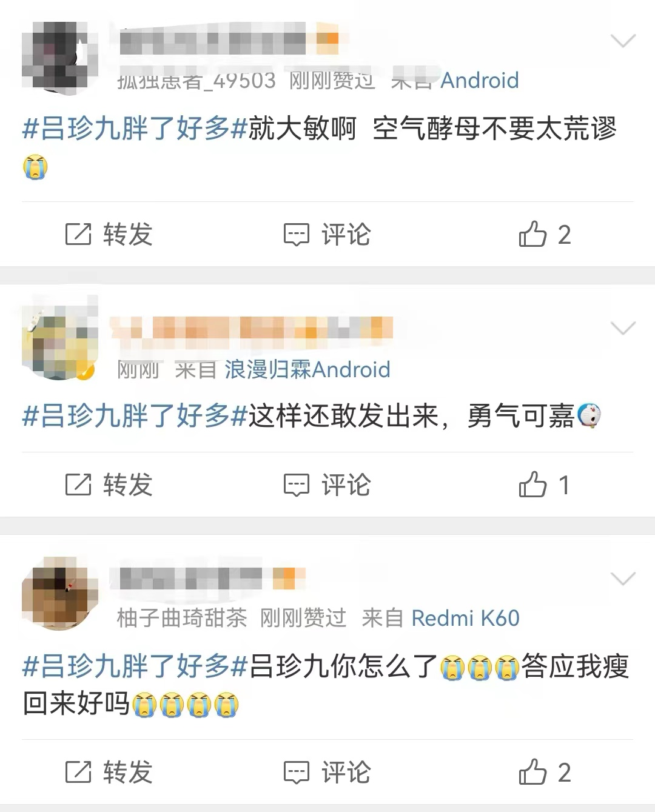This screenshot has width=655, height=812.
Task: Open hashtag link in the second post
Action: (x=135, y=416)
